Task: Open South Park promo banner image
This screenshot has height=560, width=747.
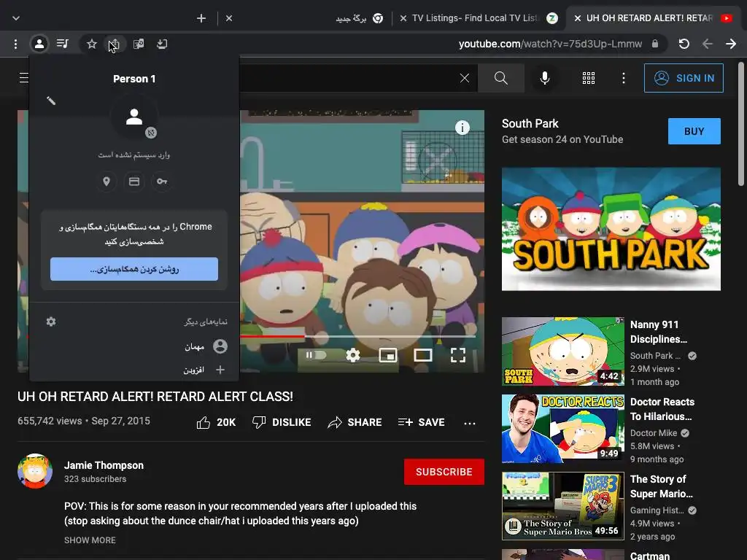Action: 611,229
